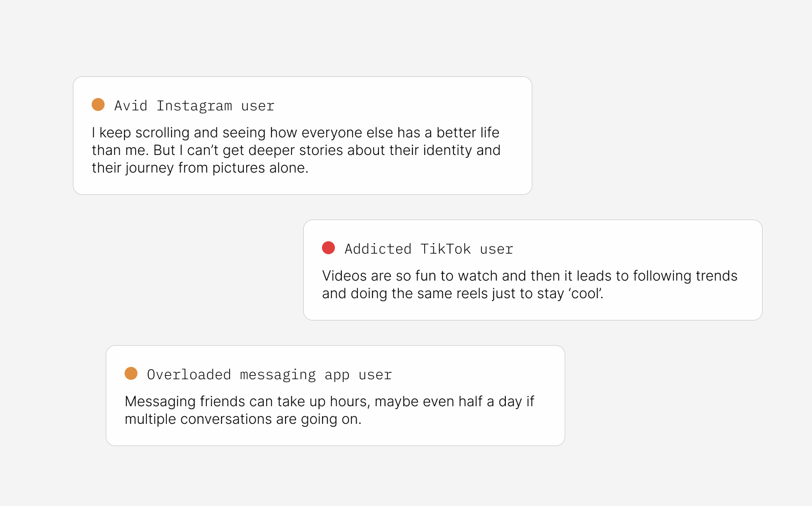This screenshot has height=506, width=812.
Task: Click the word 'trends' in the TikTok card
Action: (x=716, y=276)
